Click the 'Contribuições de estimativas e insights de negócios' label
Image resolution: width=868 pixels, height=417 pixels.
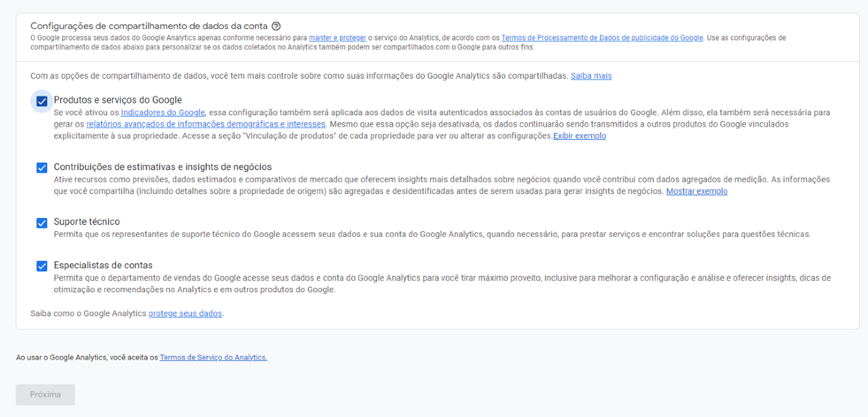[x=163, y=167]
